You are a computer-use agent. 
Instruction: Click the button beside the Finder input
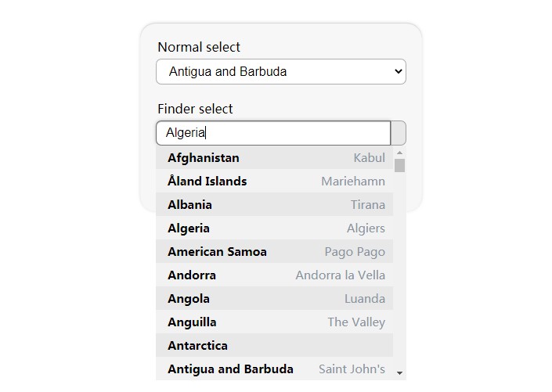pyautogui.click(x=399, y=133)
